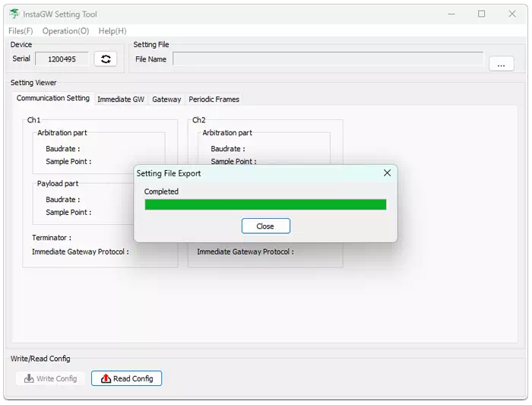
Task: Browse for setting file with ... button
Action: tap(501, 65)
